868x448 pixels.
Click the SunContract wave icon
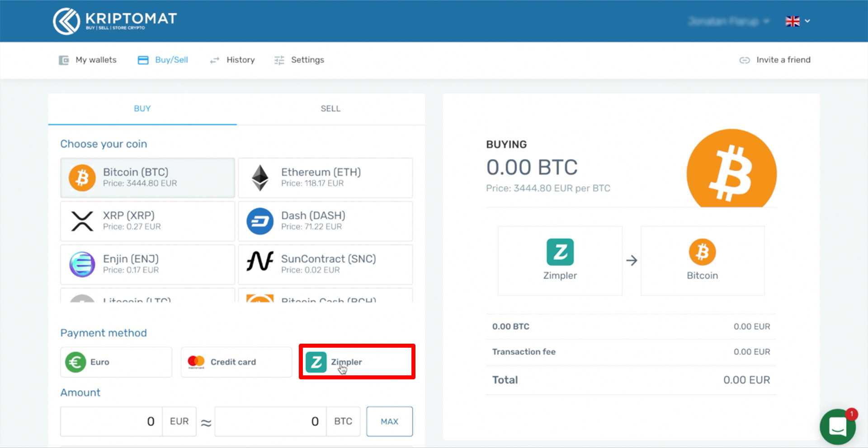(x=260, y=261)
